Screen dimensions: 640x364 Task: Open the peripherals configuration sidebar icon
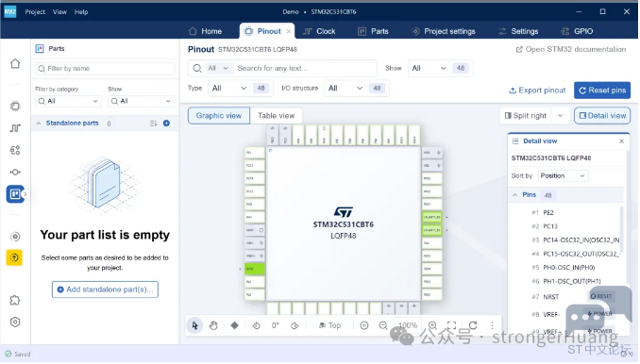(15, 151)
